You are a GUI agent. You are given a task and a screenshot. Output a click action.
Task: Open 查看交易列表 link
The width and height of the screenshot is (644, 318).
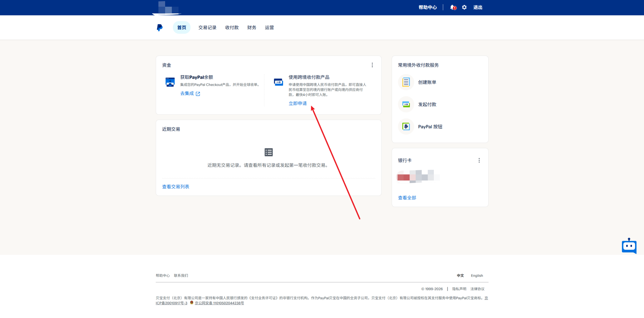tap(175, 187)
